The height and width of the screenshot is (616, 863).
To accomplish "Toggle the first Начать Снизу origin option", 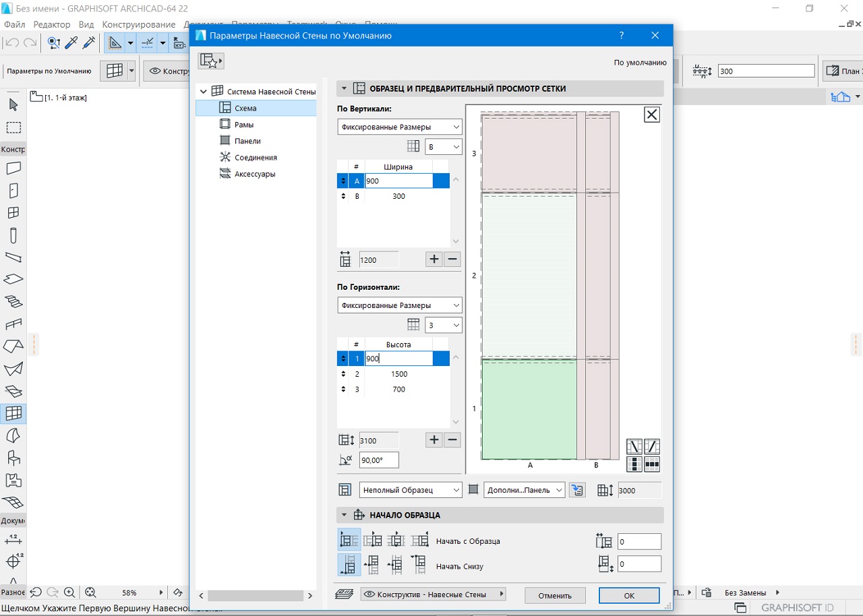I will click(x=349, y=565).
